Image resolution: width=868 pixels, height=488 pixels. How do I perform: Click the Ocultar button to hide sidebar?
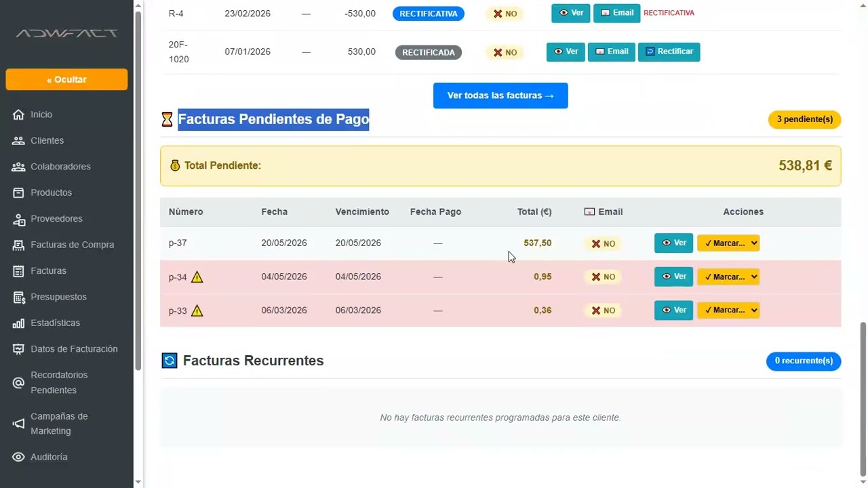click(x=66, y=79)
